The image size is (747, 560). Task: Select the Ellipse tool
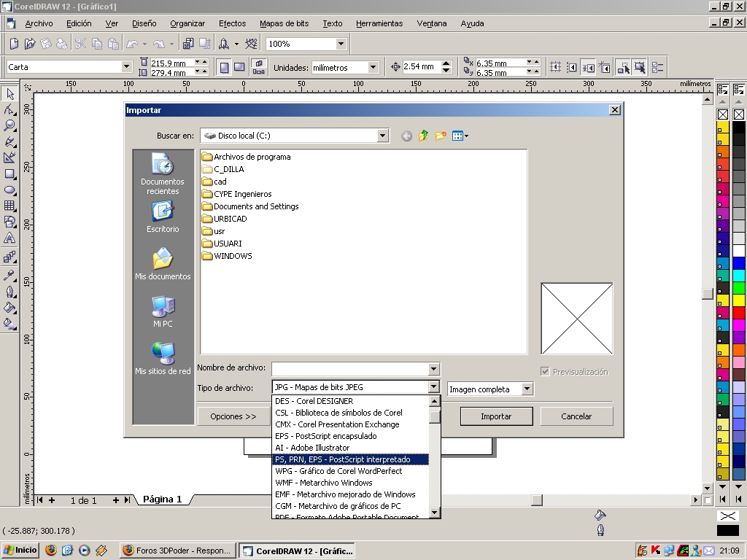(x=9, y=190)
